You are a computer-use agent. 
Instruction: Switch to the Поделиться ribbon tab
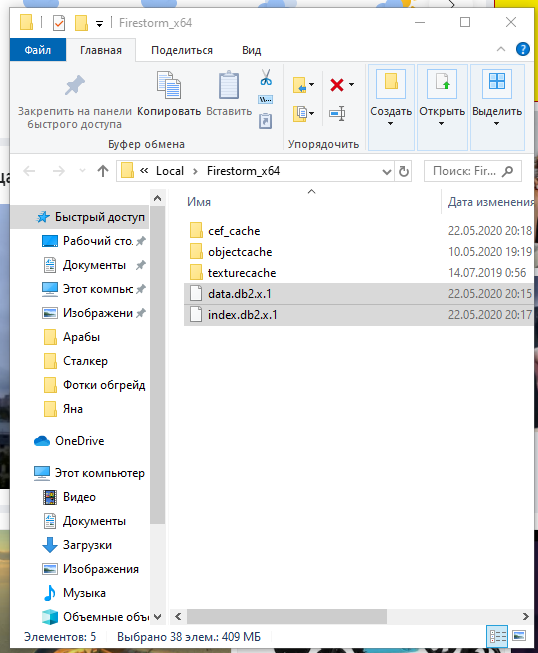tap(182, 50)
